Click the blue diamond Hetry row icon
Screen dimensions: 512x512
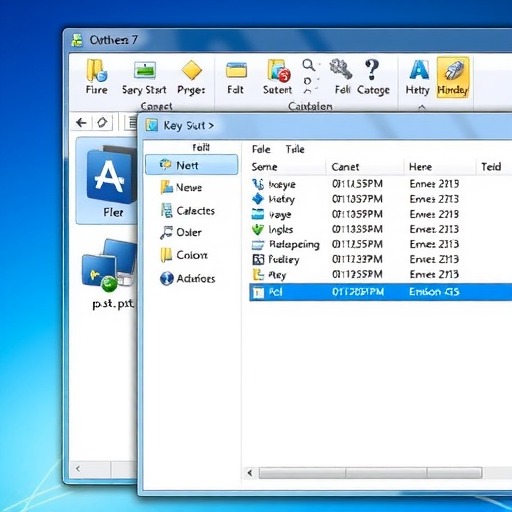click(258, 199)
